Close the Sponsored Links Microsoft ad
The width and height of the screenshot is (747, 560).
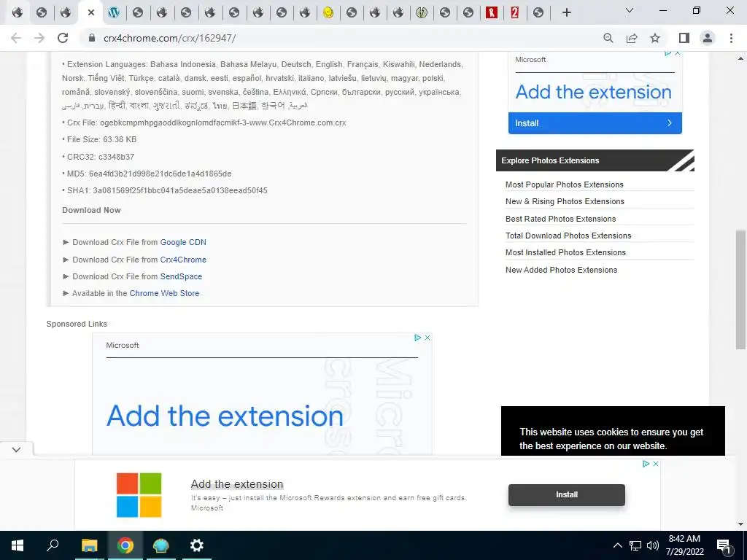coord(427,338)
